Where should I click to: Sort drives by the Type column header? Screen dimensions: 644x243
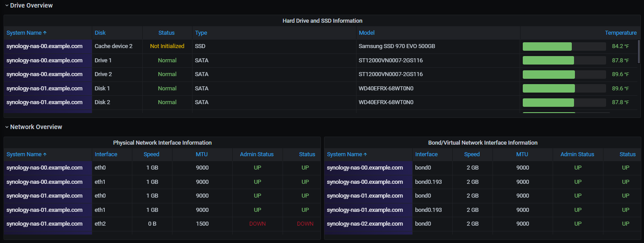(201, 33)
